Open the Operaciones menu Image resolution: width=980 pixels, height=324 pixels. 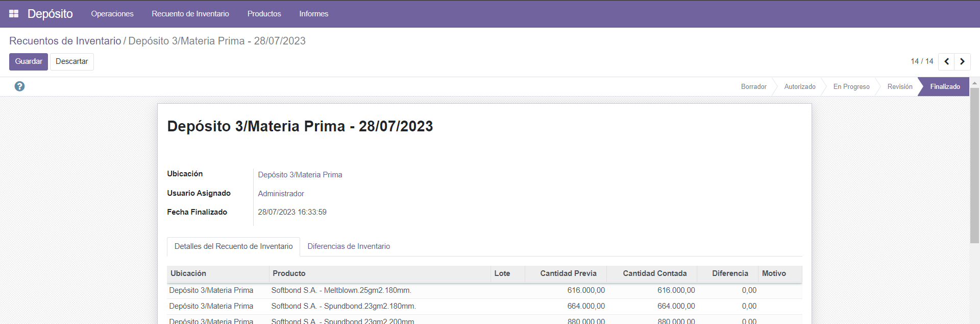(x=112, y=14)
